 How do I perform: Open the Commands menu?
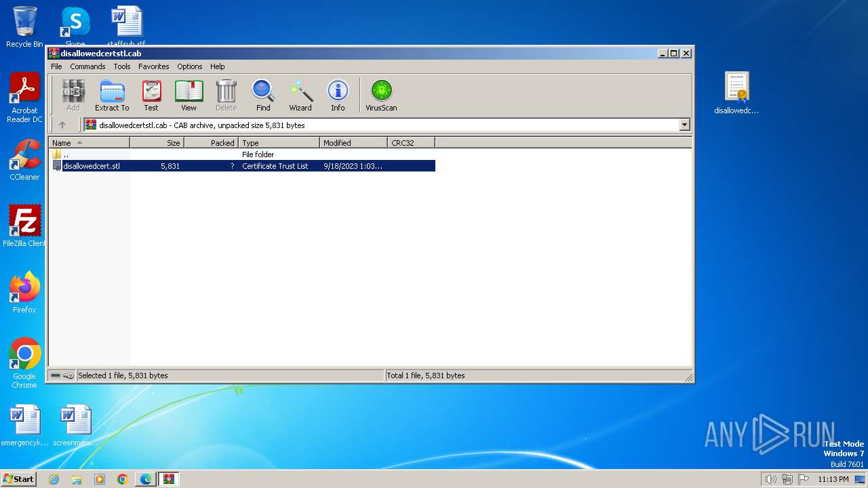(x=87, y=66)
